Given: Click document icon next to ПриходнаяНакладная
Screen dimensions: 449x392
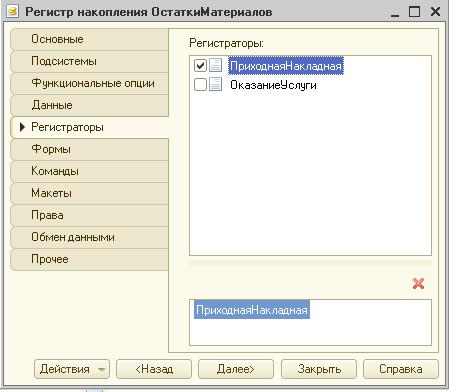Looking at the screenshot, I should 215,66.
